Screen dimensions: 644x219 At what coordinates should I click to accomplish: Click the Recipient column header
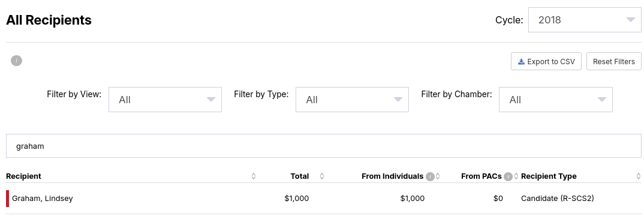pos(23,176)
